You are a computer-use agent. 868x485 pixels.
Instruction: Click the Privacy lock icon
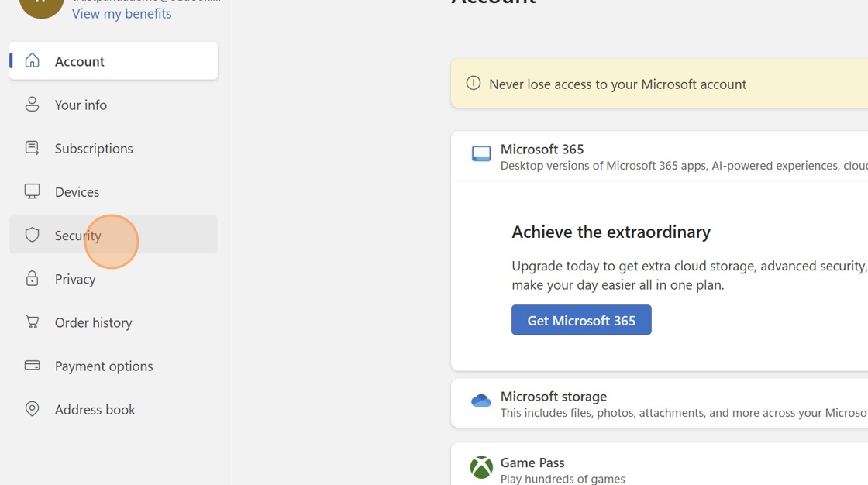coord(32,278)
